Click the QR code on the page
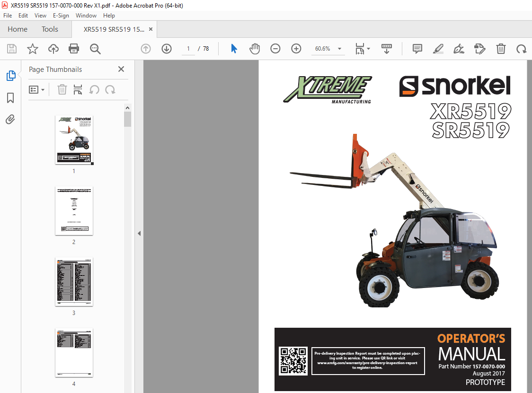 [x=293, y=361]
